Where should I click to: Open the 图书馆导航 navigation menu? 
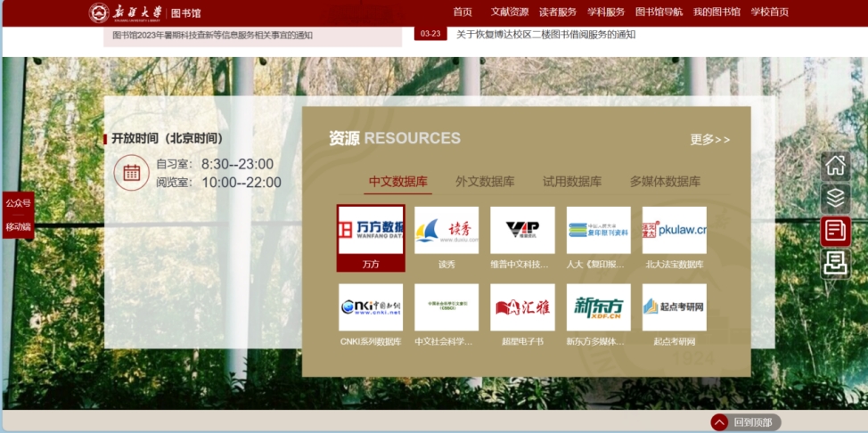[659, 12]
